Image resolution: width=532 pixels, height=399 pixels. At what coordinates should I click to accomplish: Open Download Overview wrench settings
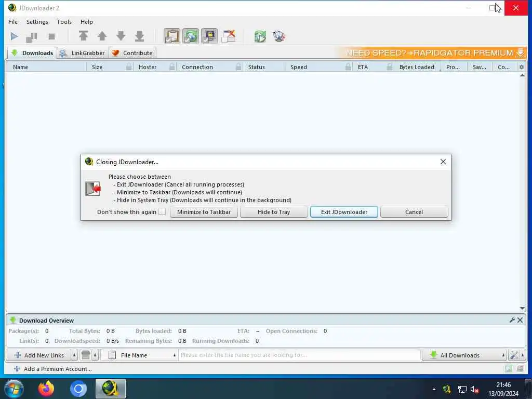[512, 320]
